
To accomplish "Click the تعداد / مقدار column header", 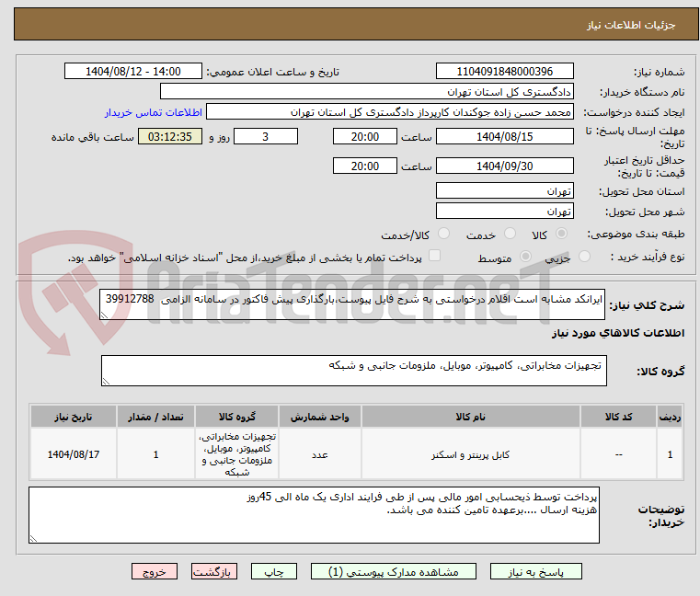I will click(155, 417).
